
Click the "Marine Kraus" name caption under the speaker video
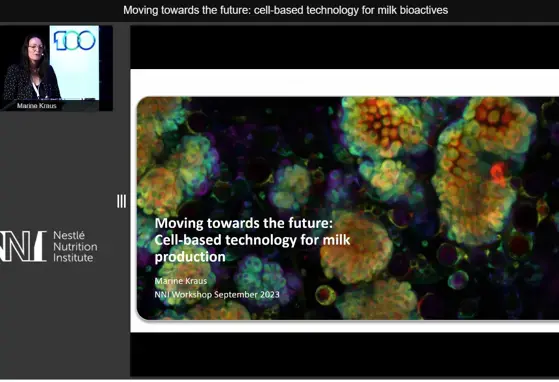tap(37, 106)
